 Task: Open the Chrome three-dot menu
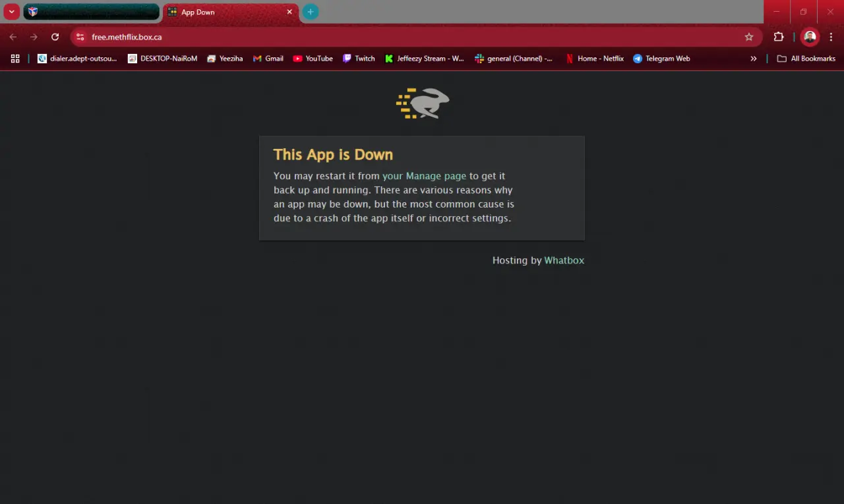tap(831, 37)
